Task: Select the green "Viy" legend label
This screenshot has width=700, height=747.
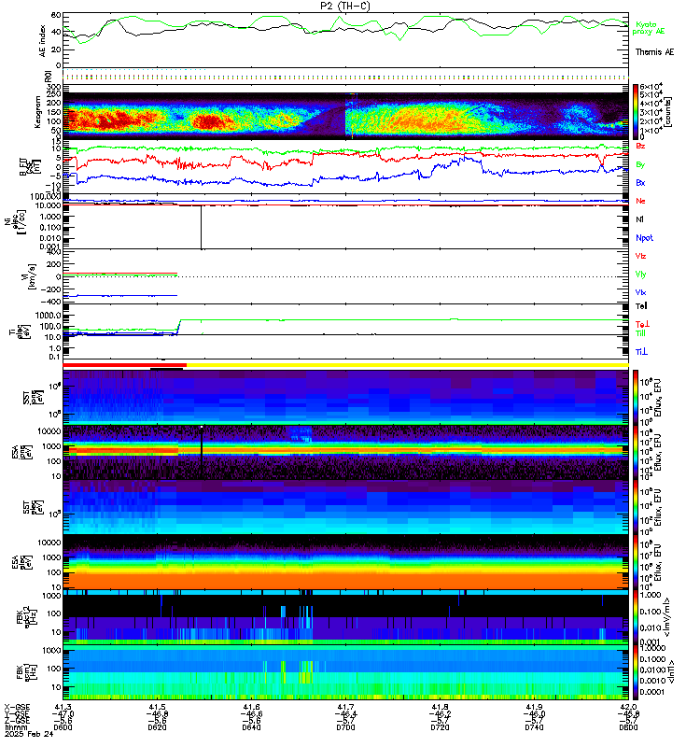Action: (x=640, y=275)
